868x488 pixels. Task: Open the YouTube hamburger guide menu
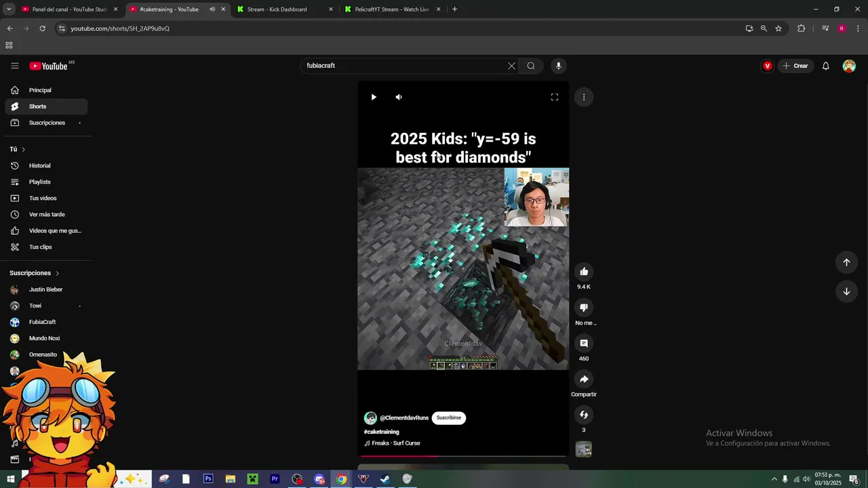[x=14, y=66]
